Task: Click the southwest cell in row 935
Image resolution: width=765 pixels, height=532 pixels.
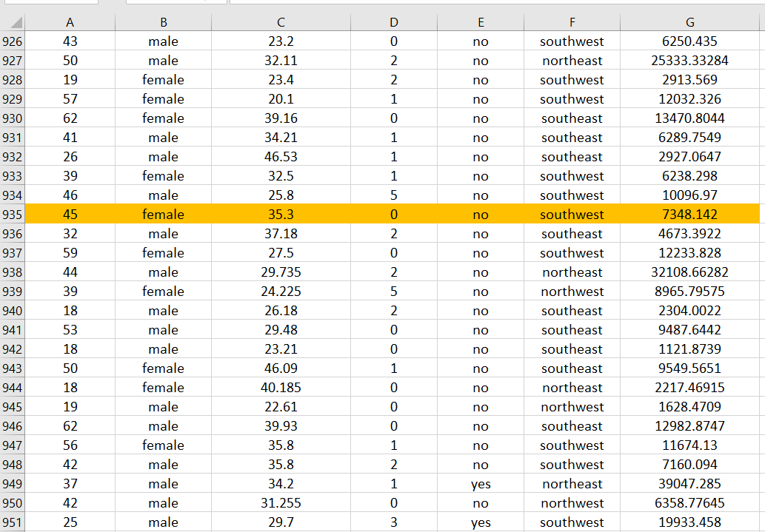Action: click(572, 214)
